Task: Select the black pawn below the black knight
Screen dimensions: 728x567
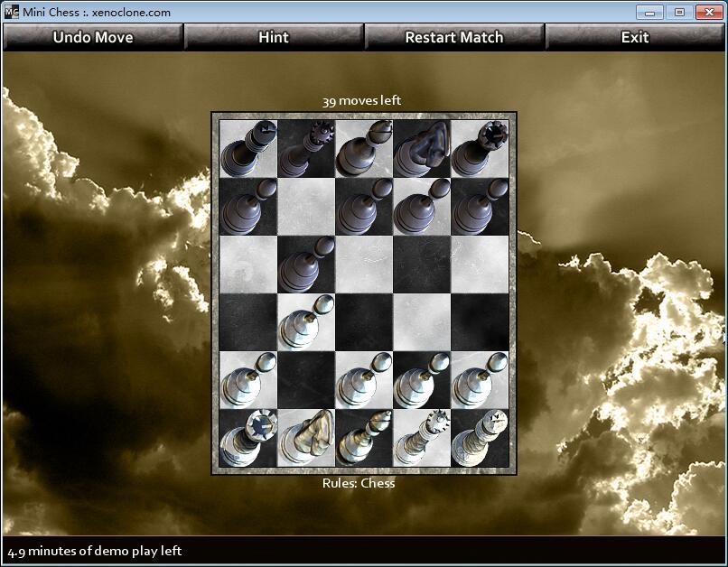Action: pos(422,207)
